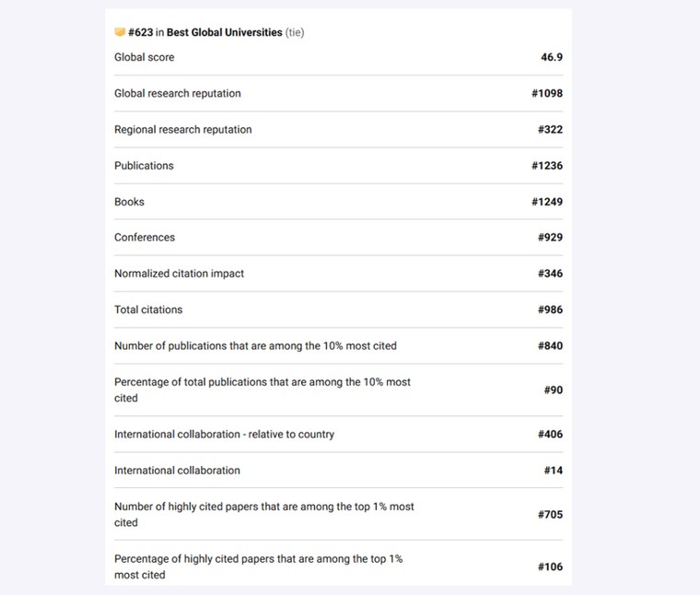This screenshot has width=700, height=595.
Task: Select the Global research reputation row
Action: (338, 93)
